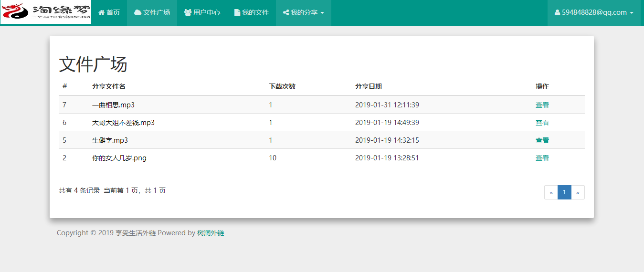Open the 首页 navigation item
Viewport: 644px width, 272px height.
[109, 13]
